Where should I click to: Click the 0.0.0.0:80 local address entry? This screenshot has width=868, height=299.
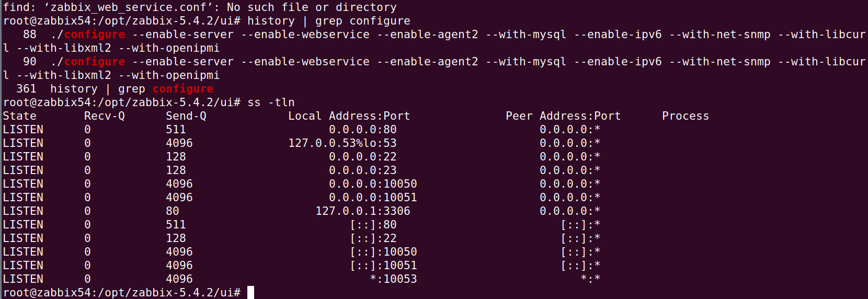[x=363, y=130]
